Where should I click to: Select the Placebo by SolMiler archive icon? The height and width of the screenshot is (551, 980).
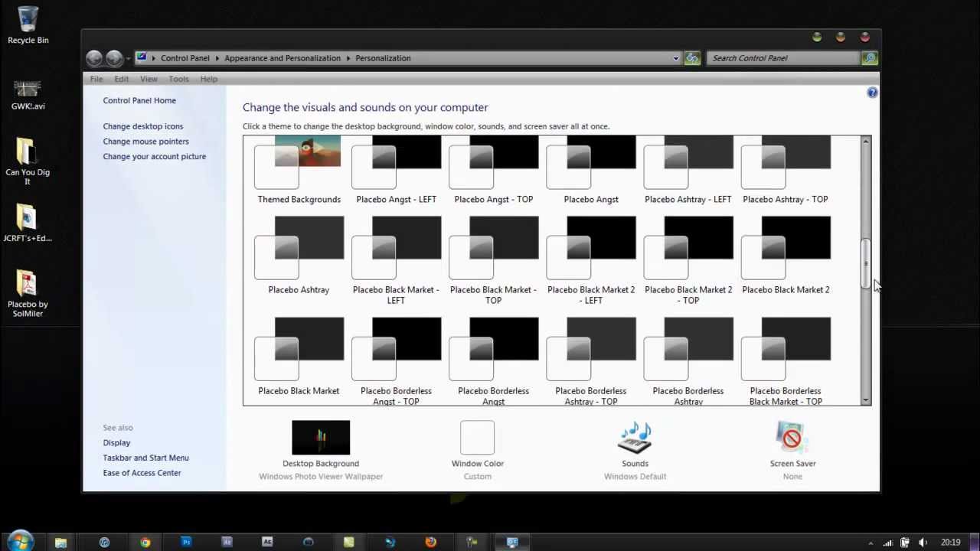[x=28, y=294]
